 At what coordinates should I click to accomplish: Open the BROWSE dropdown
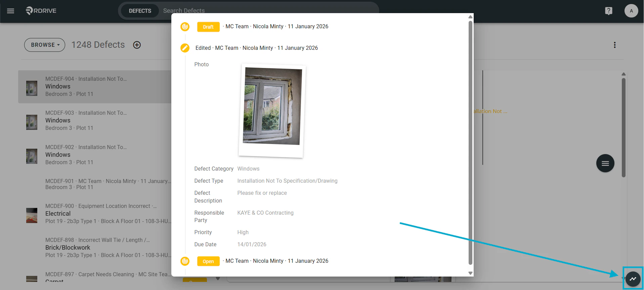click(x=45, y=45)
